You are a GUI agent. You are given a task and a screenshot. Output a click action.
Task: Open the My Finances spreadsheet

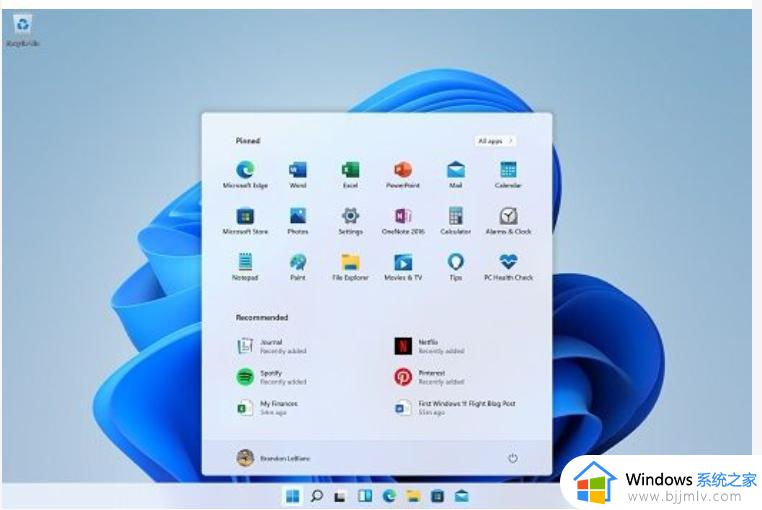tap(267, 407)
